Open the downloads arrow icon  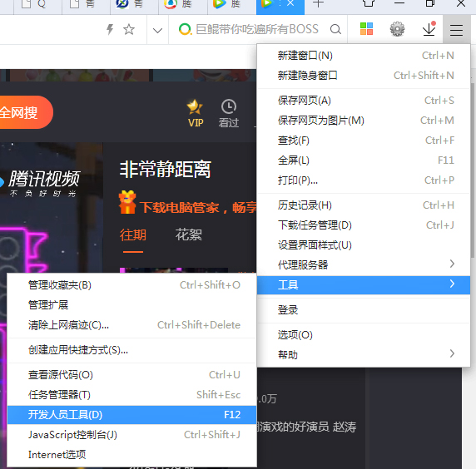tap(429, 29)
